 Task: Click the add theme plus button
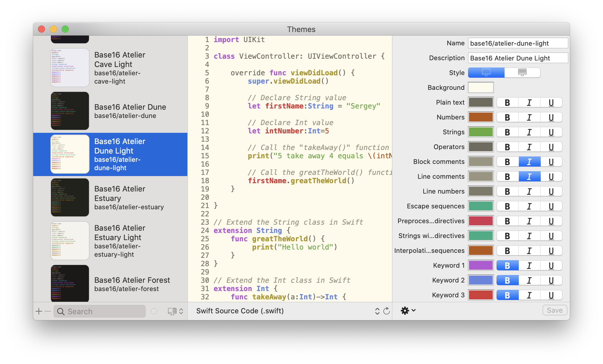click(39, 311)
